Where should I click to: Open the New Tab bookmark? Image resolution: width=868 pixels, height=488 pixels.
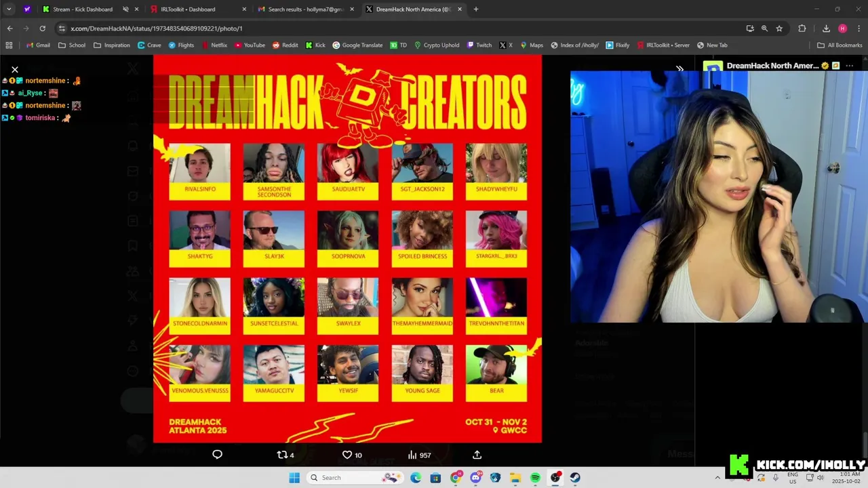(712, 45)
